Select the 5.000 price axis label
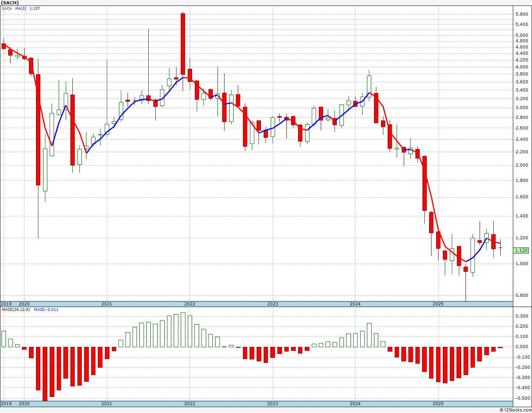The image size is (532, 413). (522, 35)
